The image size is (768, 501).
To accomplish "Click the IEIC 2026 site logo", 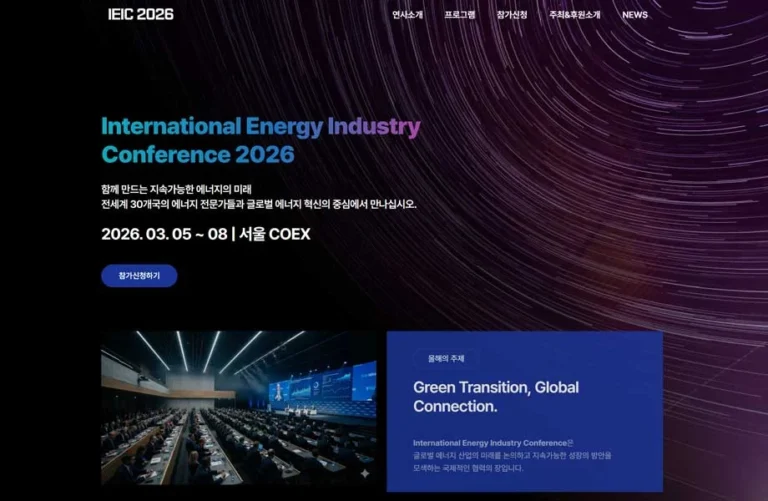I will pos(141,14).
